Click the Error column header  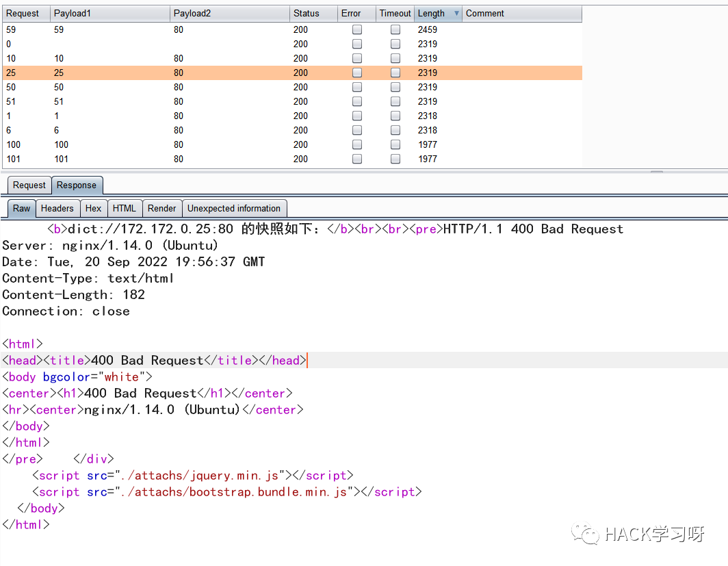tap(356, 14)
